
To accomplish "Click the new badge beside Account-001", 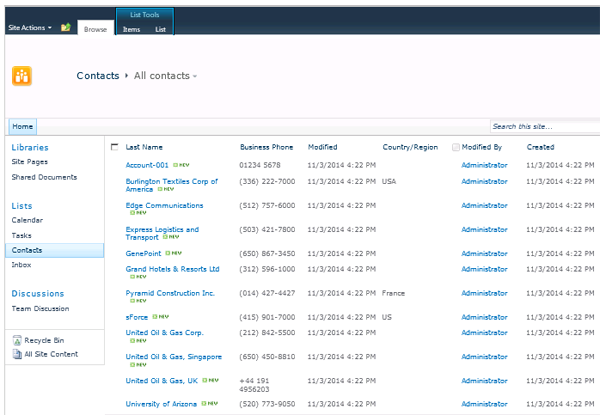I will click(180, 165).
